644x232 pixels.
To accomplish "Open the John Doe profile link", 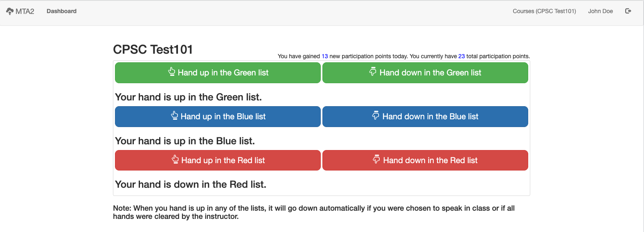I will 600,11.
